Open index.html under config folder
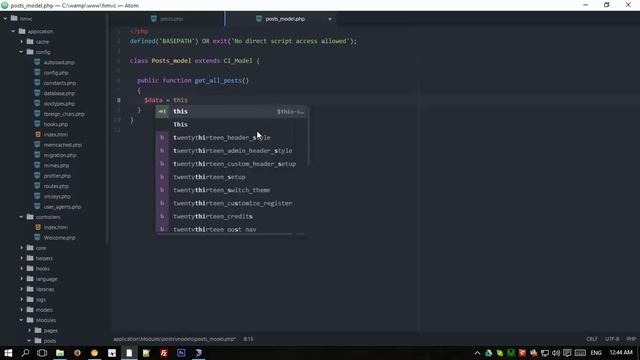640x360 pixels. pyautogui.click(x=56, y=134)
